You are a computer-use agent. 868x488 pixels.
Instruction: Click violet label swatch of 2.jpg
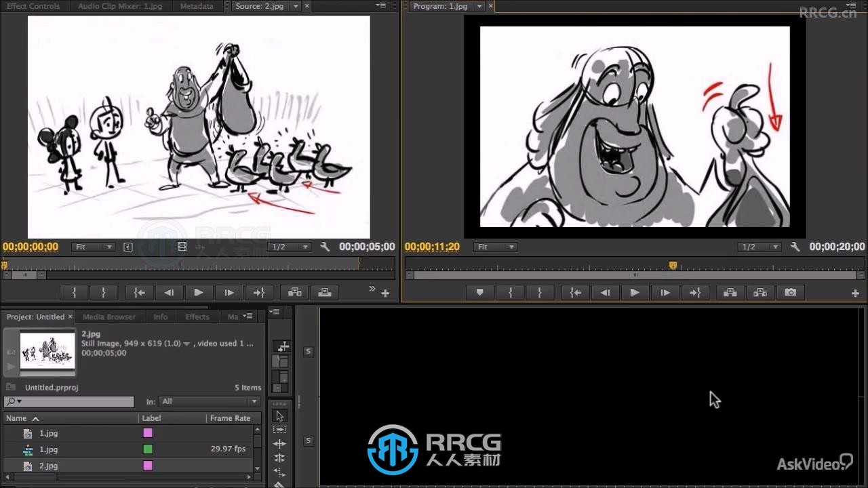click(x=148, y=466)
